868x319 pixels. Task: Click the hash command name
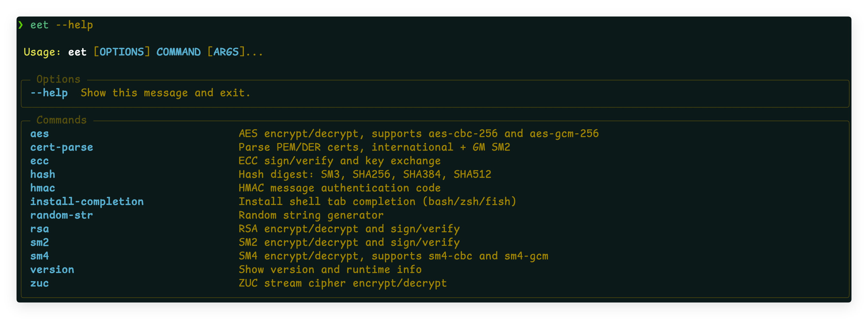[43, 174]
